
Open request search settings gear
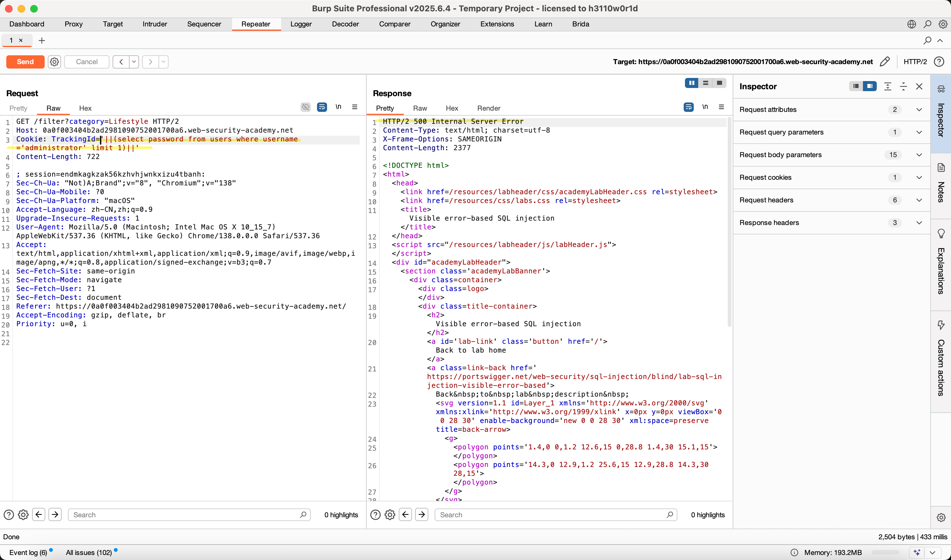point(23,515)
